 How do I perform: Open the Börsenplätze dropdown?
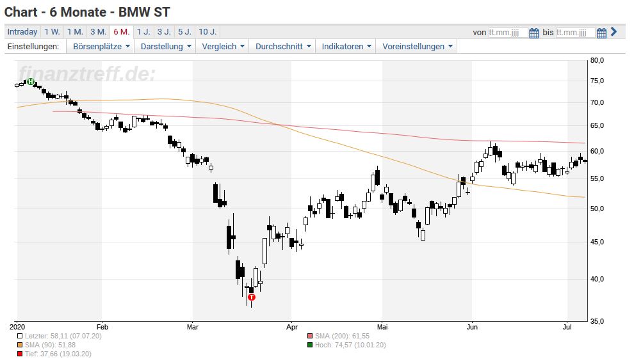(101, 47)
